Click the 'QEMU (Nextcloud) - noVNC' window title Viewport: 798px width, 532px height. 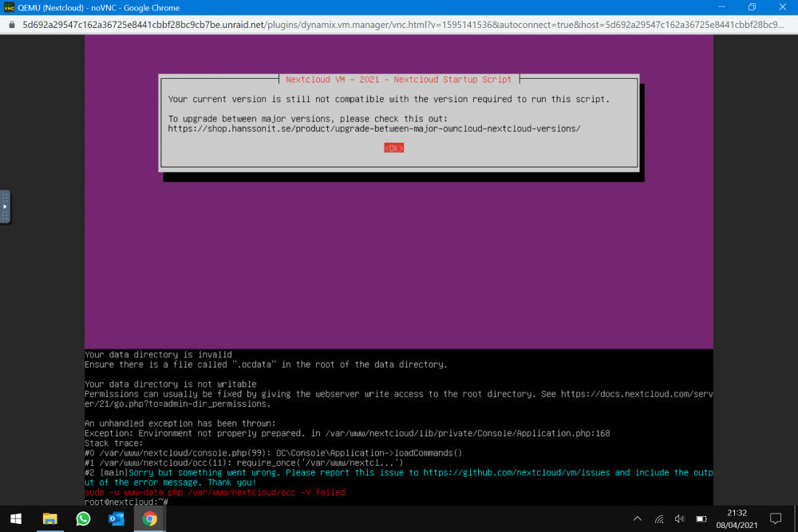[99, 8]
